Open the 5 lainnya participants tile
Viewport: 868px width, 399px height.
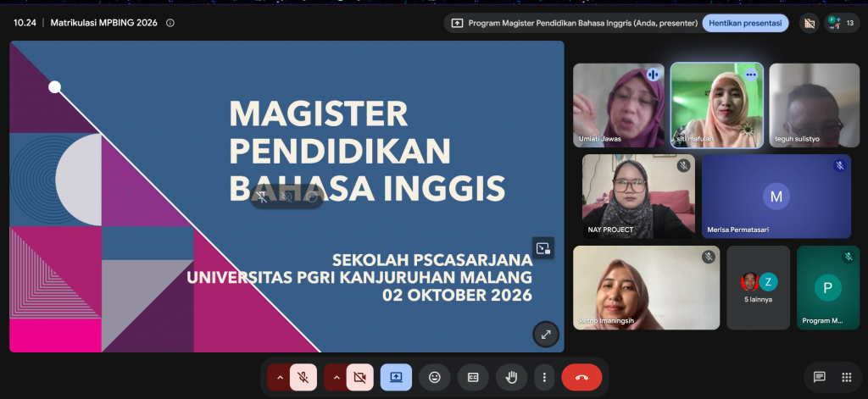(758, 288)
